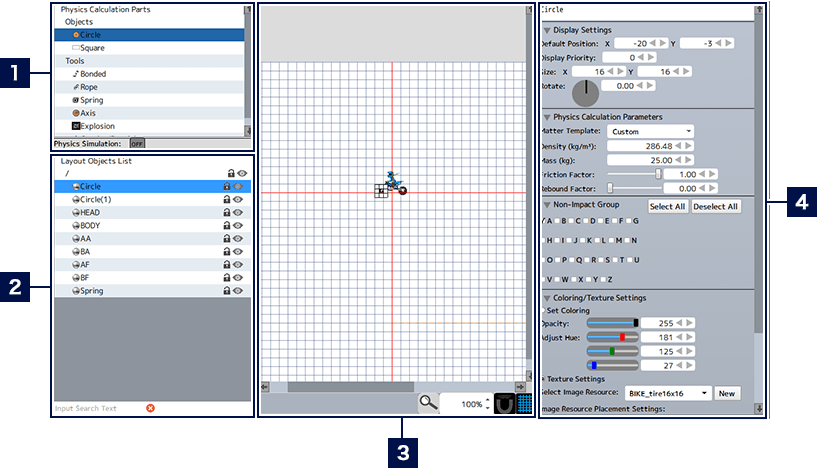This screenshot has width=817, height=468.
Task: Hide the Spring object via eye icon
Action: (238, 291)
